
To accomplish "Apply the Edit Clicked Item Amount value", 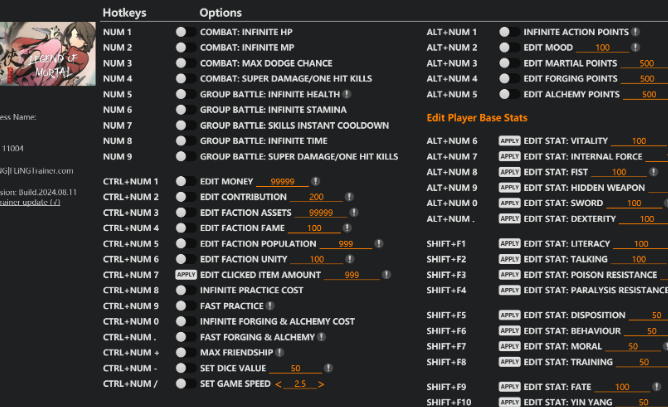I will 186,275.
